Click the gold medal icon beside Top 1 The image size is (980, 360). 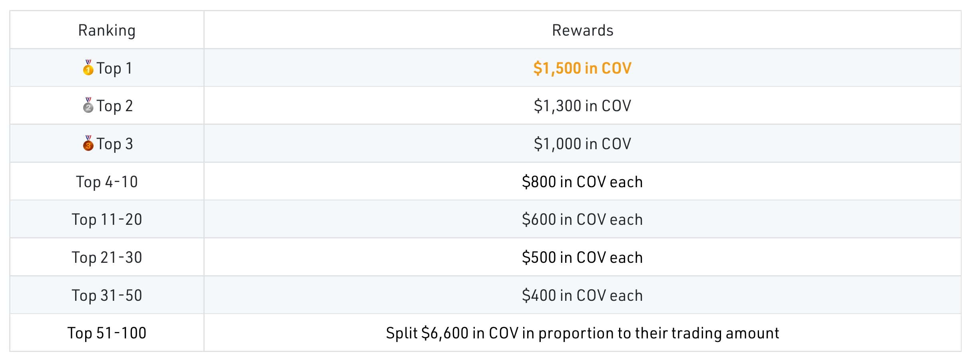[x=88, y=68]
